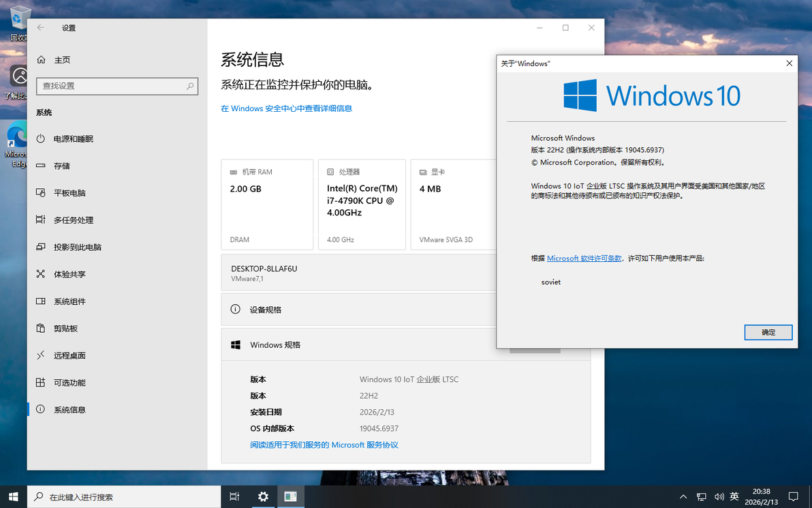812x508 pixels.
Task: Minimize the Settings window
Action: pos(540,28)
